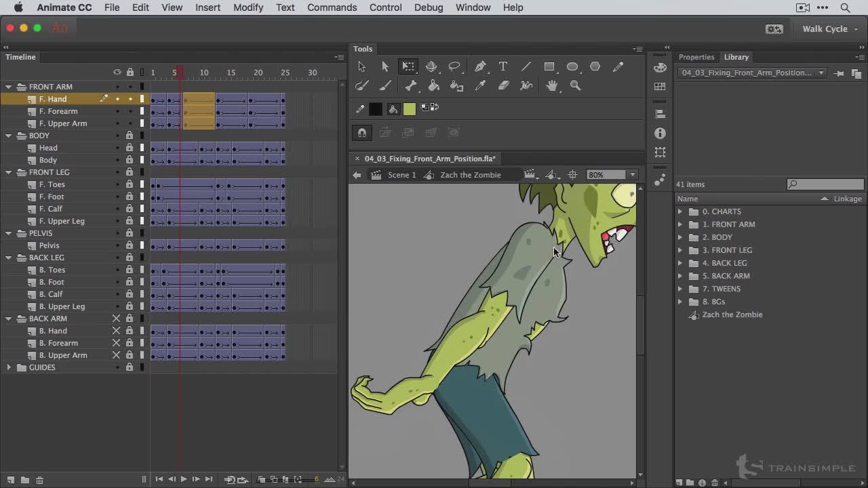Select the Subselection tool

point(385,66)
